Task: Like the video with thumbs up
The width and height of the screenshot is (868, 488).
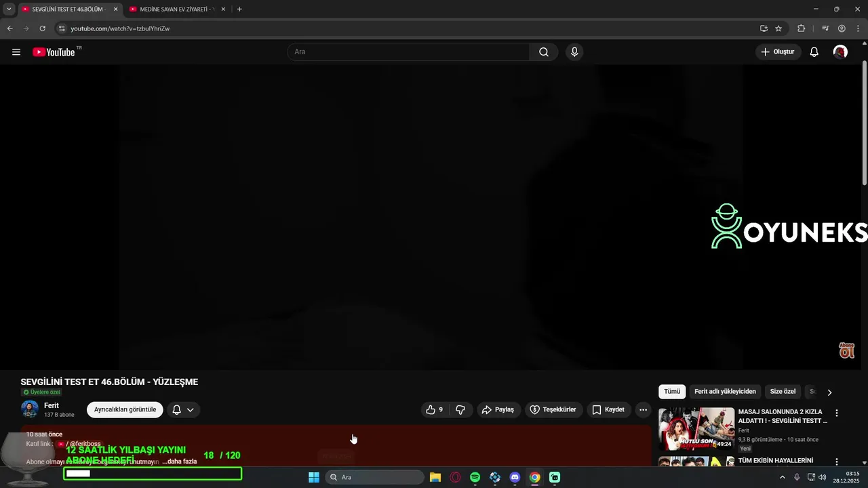Action: (x=434, y=409)
